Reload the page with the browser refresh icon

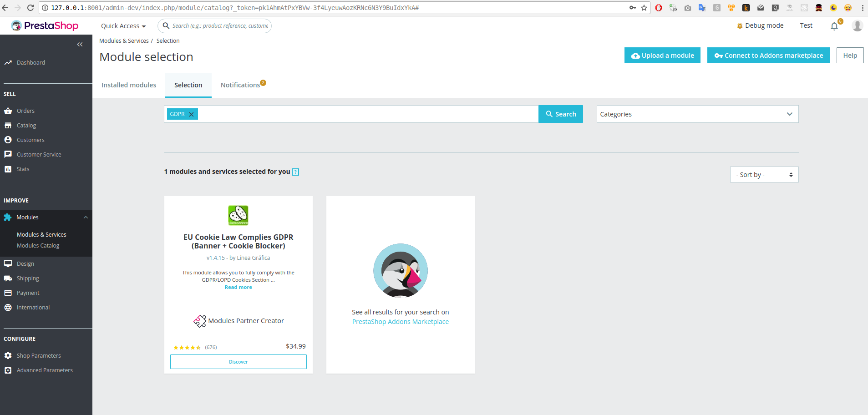[30, 8]
